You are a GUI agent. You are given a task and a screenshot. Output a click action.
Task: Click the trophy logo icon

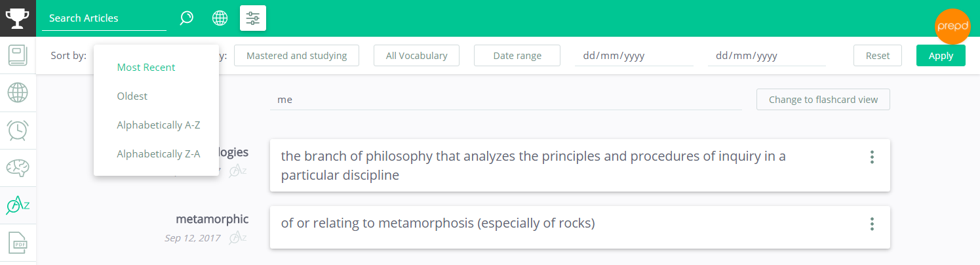point(18,18)
